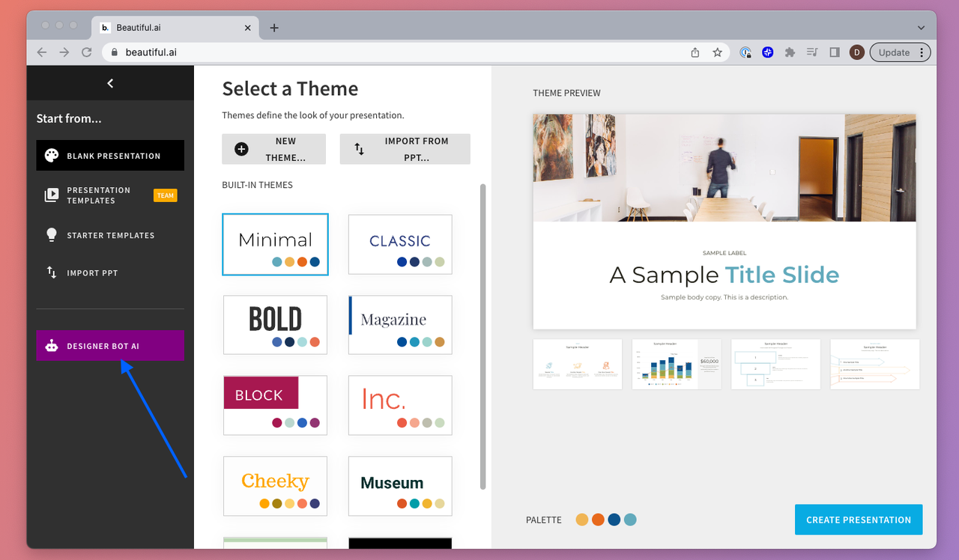Screen dimensions: 959x560
Task: Bookmark the page using the star icon
Action: click(717, 52)
